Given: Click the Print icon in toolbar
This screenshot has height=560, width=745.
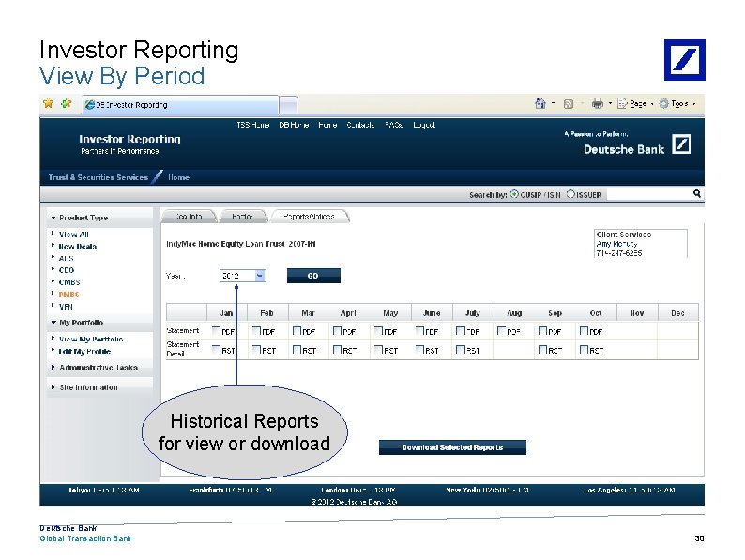Looking at the screenshot, I should 598,103.
